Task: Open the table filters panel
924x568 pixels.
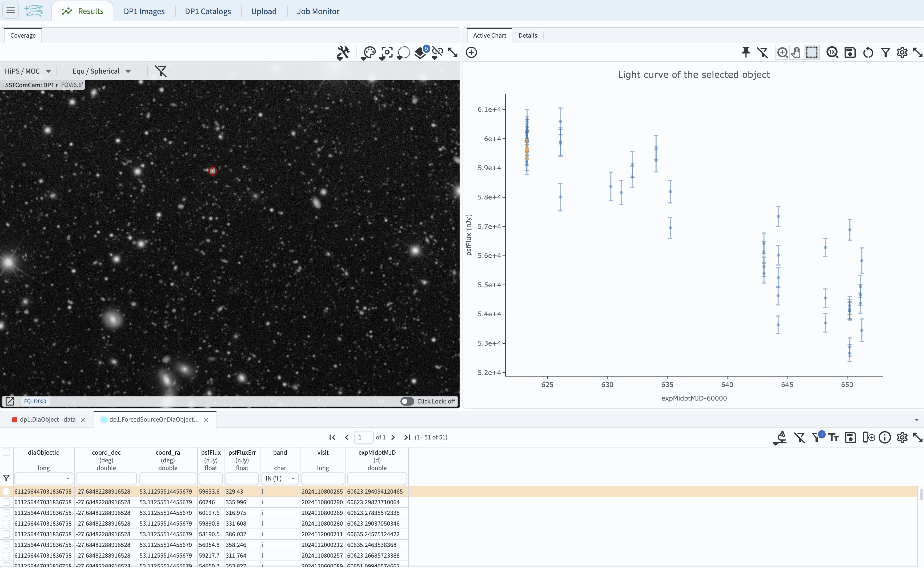Action: pyautogui.click(x=815, y=437)
